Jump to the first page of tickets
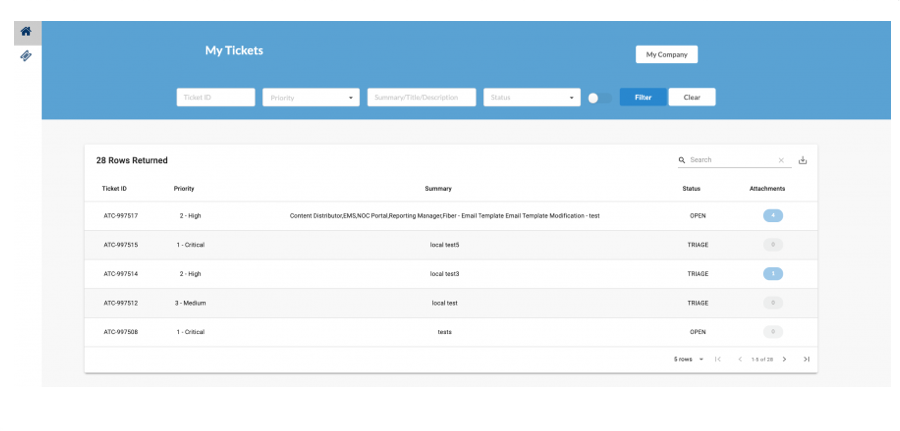 718,359
